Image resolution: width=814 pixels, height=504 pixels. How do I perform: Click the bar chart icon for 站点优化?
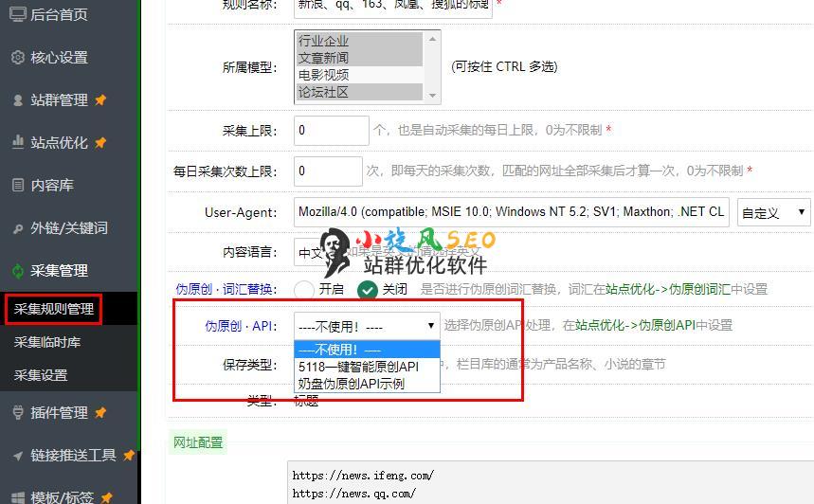pyautogui.click(x=18, y=142)
